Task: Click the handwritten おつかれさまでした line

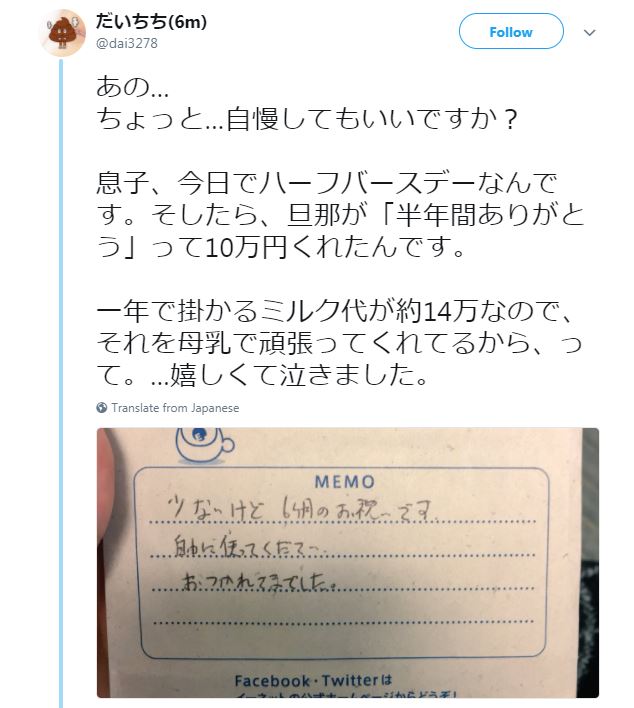Action: point(259,582)
